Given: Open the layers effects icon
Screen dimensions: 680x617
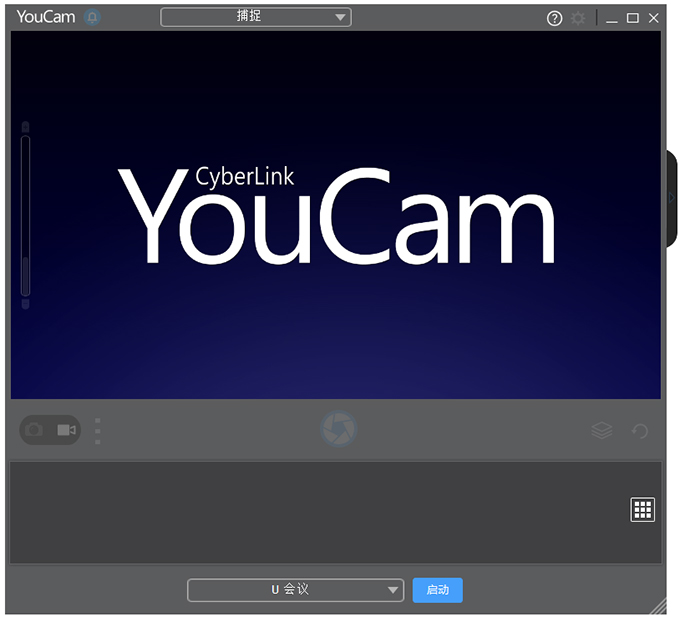Looking at the screenshot, I should point(602,430).
